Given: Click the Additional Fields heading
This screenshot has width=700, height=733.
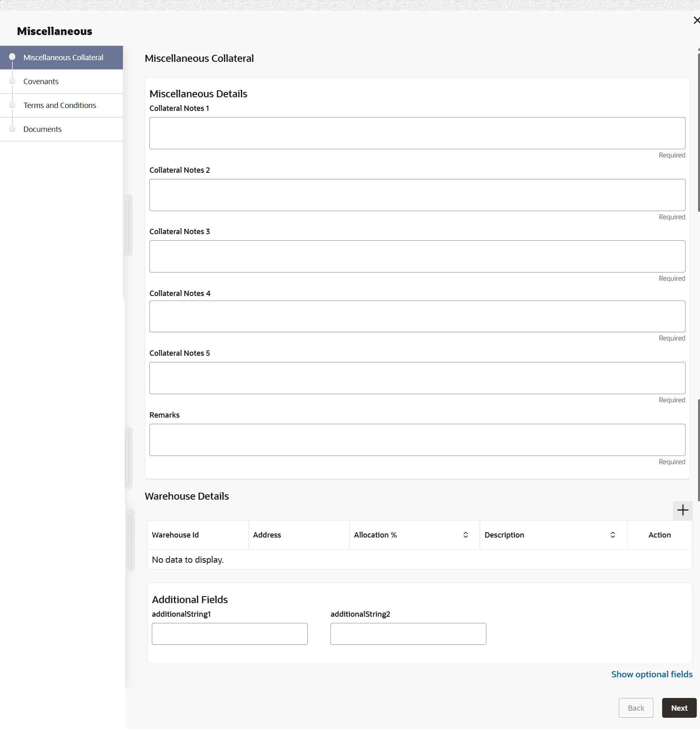Looking at the screenshot, I should (190, 600).
